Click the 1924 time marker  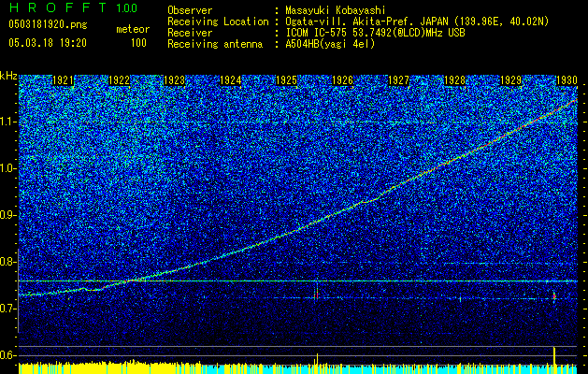(x=230, y=80)
